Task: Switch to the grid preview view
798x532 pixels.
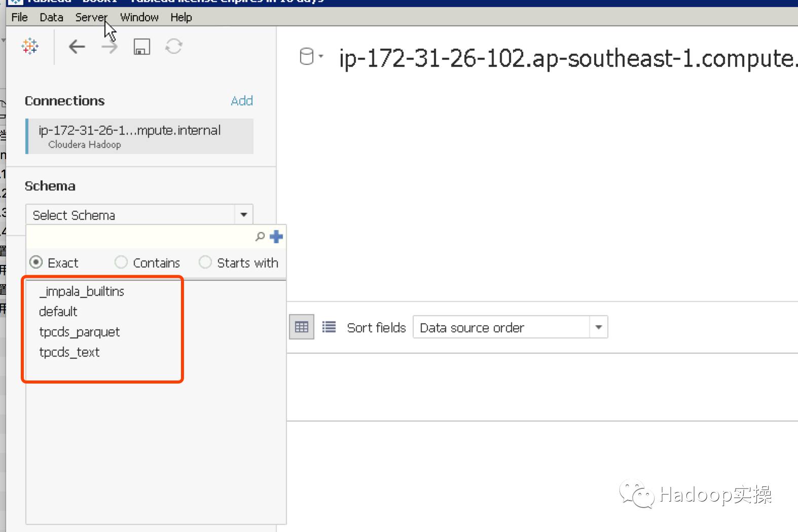Action: (x=301, y=327)
